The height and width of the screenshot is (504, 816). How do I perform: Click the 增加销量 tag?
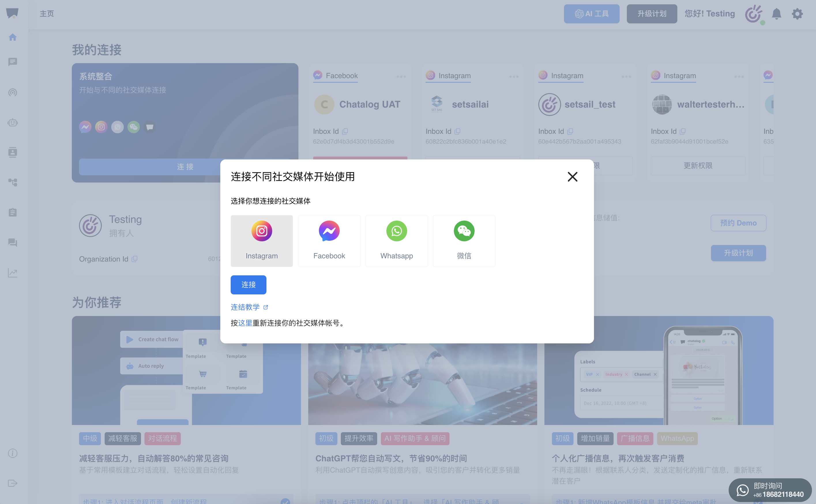(595, 438)
